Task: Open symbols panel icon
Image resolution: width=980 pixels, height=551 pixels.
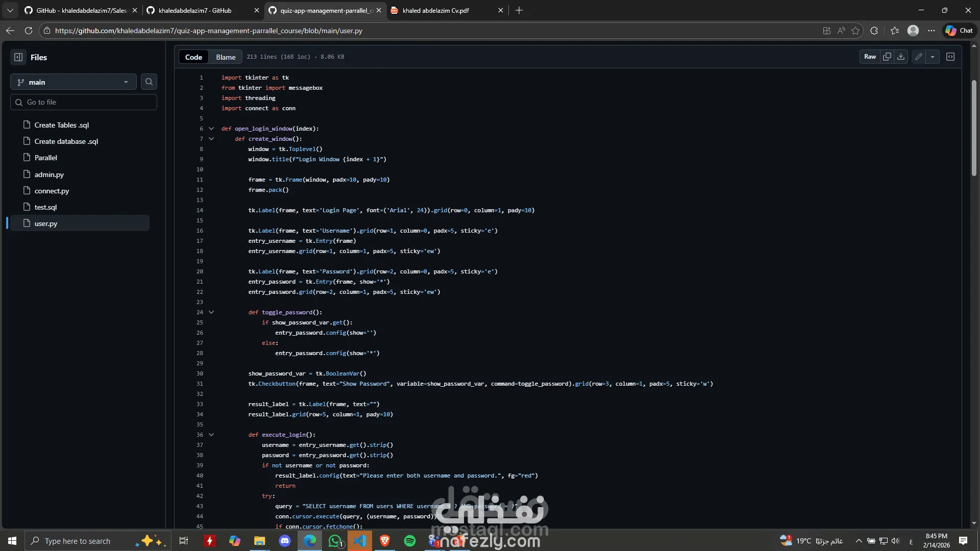Action: pyautogui.click(x=950, y=57)
